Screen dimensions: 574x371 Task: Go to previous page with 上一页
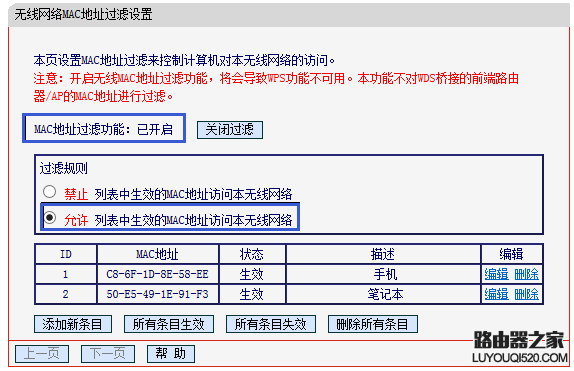[42, 354]
